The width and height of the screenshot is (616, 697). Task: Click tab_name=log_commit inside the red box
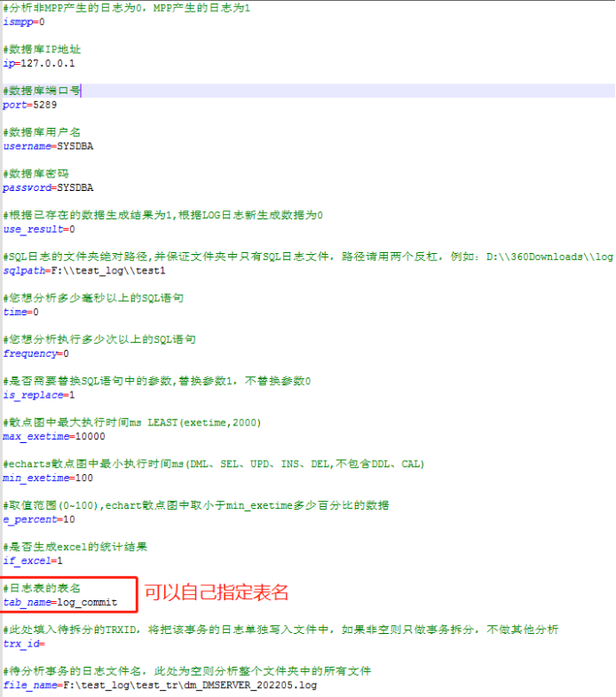60,602
